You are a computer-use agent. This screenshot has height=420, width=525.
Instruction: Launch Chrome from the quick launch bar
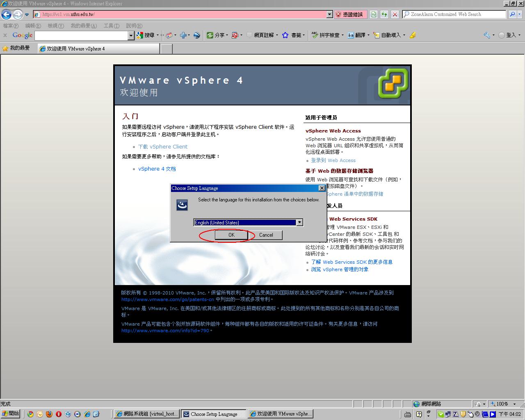(x=30, y=414)
